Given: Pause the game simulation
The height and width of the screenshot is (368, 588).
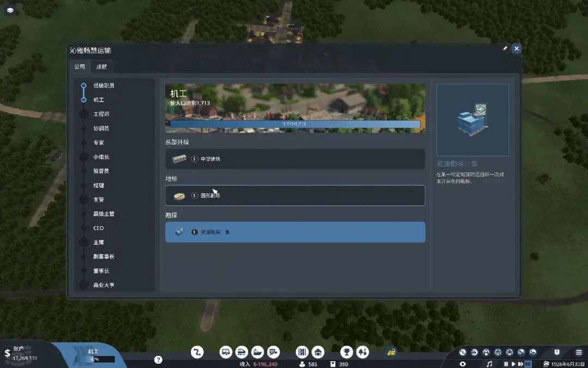Looking at the screenshot, I should click(506, 364).
